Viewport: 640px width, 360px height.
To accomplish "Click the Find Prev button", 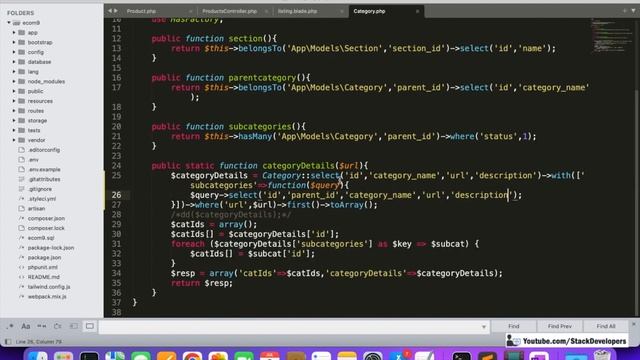I will click(560, 326).
